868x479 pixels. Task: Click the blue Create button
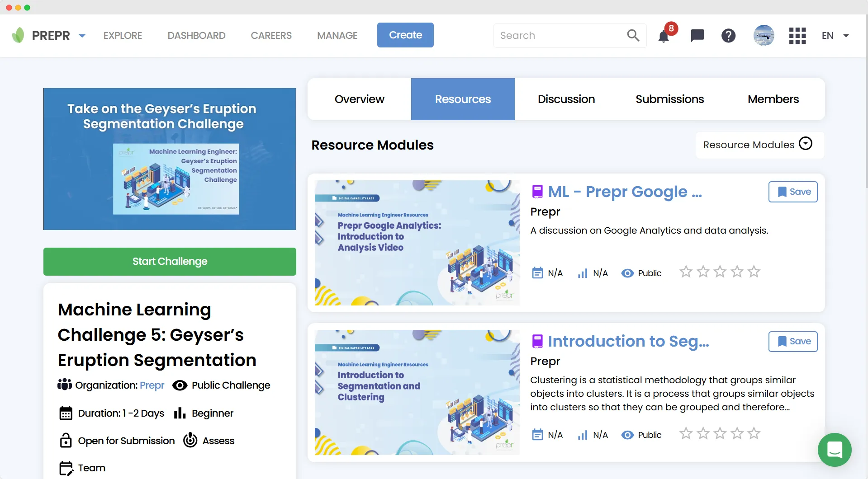405,35
